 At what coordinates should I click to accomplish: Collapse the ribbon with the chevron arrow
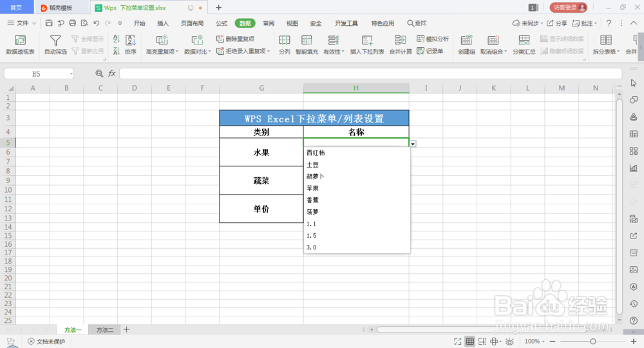point(634,23)
